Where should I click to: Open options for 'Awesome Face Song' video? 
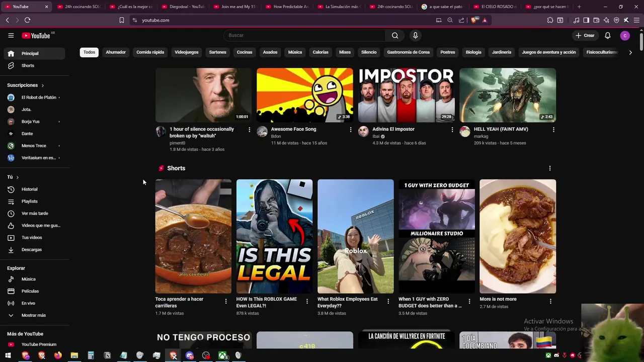tap(351, 130)
